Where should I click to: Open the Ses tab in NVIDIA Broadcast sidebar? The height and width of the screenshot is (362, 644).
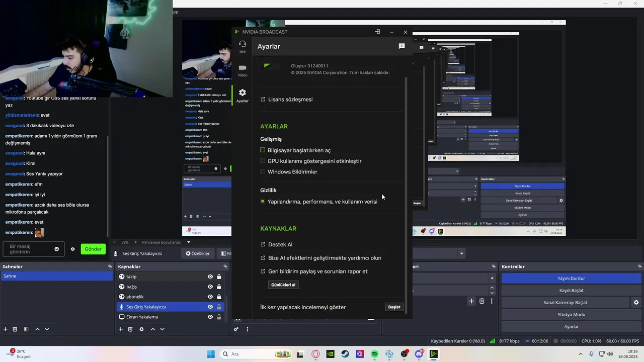tap(243, 47)
